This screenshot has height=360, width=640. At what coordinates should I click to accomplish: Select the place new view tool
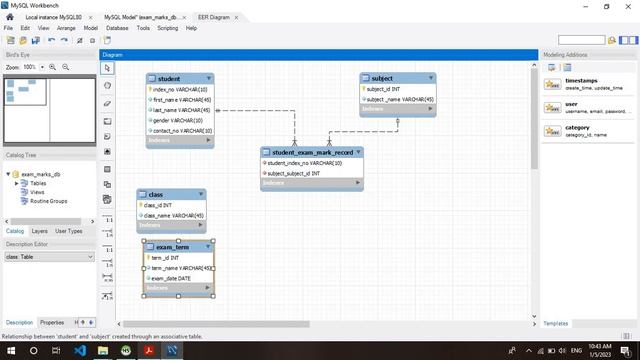tap(107, 184)
